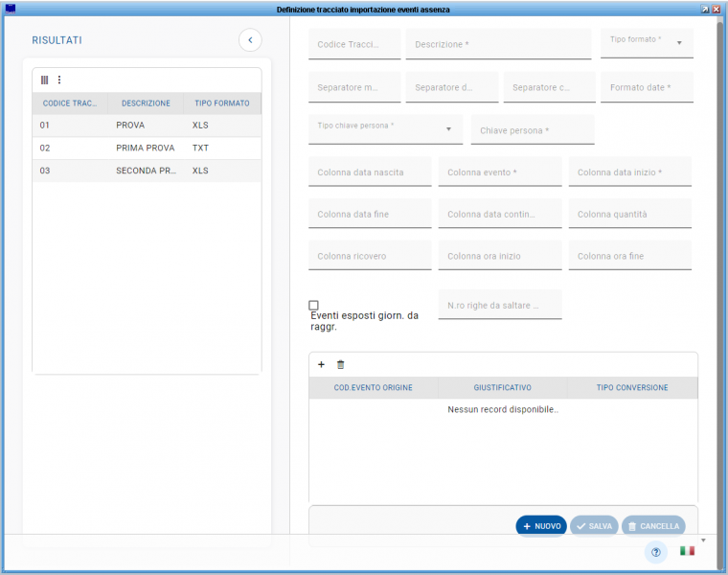Image resolution: width=728 pixels, height=575 pixels.
Task: Delete event row using the trash icon
Action: tap(340, 364)
